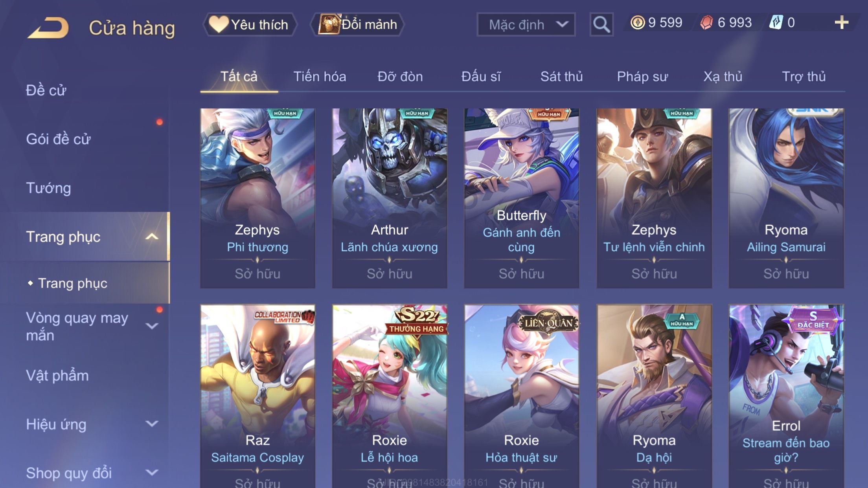Switch to the Pháp sư tab
Screen dimensions: 868x488
(642, 77)
